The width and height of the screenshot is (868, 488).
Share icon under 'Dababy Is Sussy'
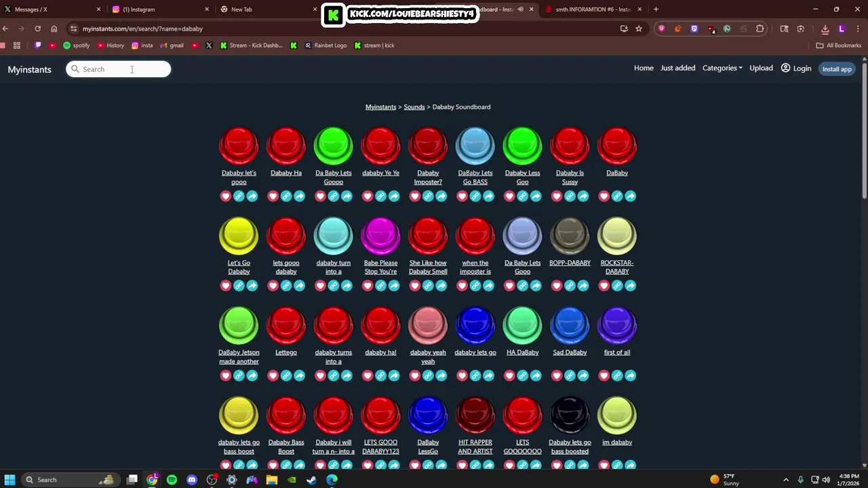[x=583, y=196]
